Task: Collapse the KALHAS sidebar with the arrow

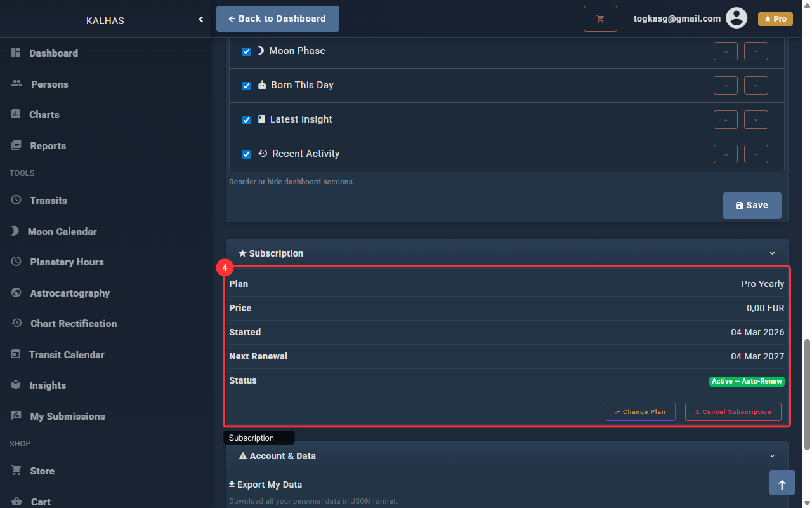Action: pyautogui.click(x=201, y=20)
